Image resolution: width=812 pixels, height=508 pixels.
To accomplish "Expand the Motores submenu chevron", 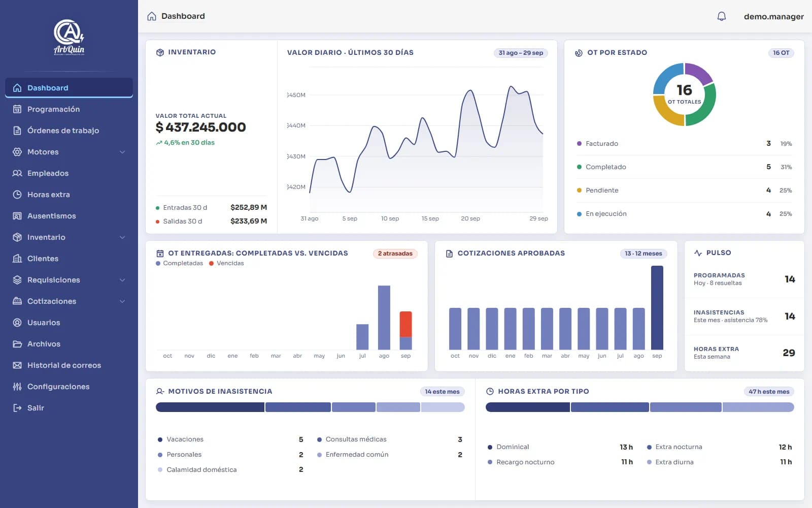I will coord(122,152).
